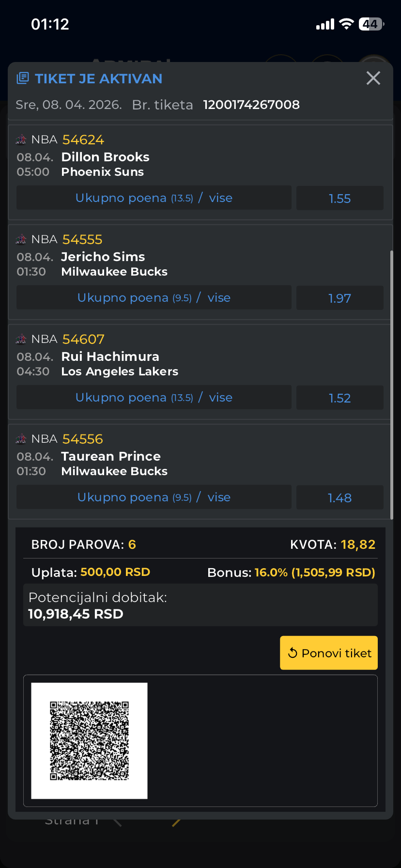Tap the NBA icon beside Dillon Brooks
The width and height of the screenshot is (401, 868).
[x=21, y=140]
